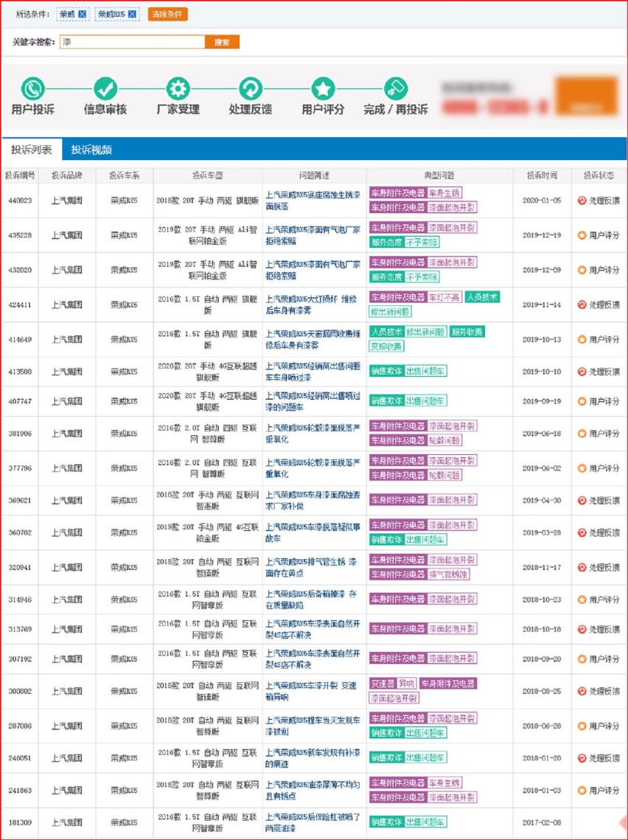Open complaint 后备箱掉漆 存在质量缺陷
Image resolution: width=628 pixels, height=840 pixels.
coord(311,600)
